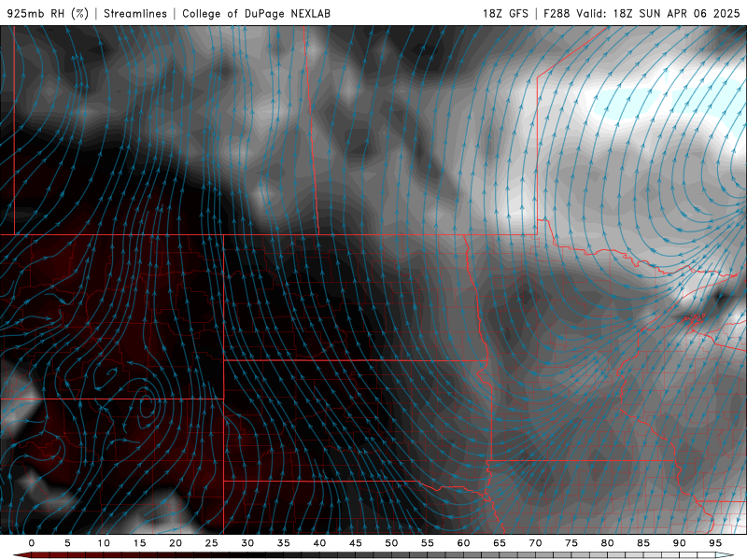This screenshot has height=560, width=747.
Task: Click the "18Z GFS" model run label
Action: pyautogui.click(x=505, y=13)
